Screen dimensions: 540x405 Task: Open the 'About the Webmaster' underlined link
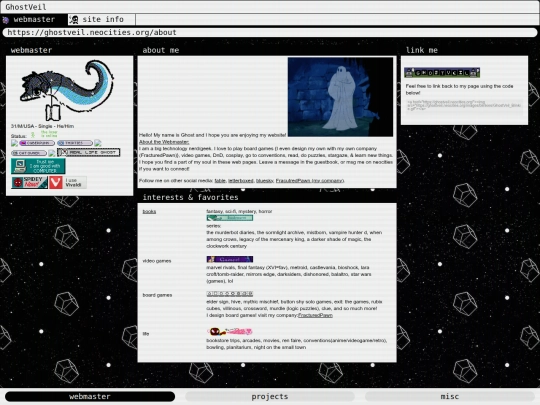pos(164,142)
